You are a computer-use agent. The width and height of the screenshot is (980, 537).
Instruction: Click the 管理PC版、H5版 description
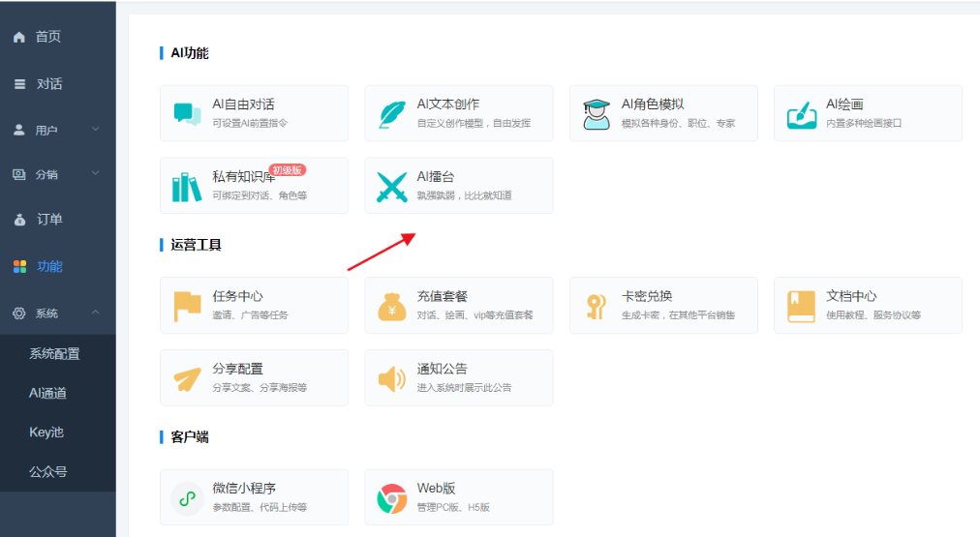[453, 507]
